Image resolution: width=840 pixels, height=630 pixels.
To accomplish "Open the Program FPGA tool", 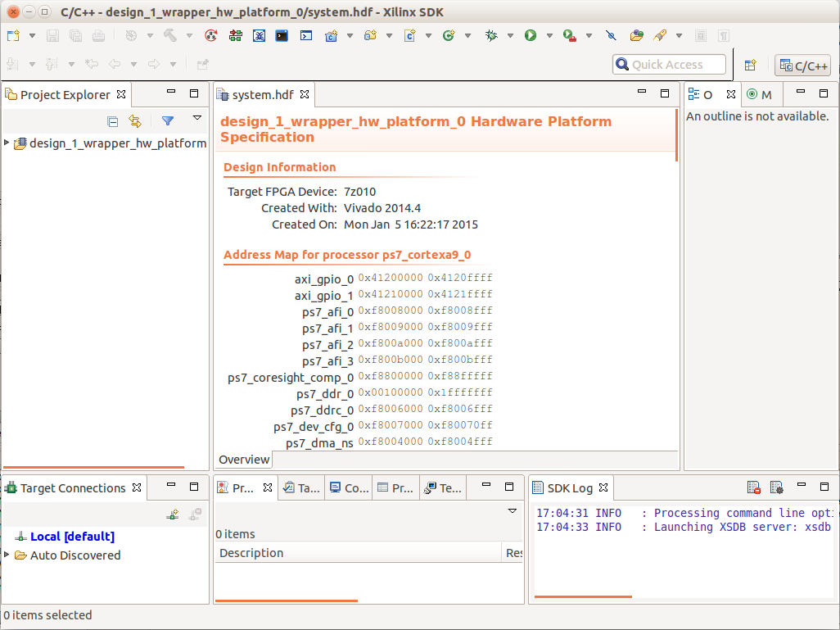I will pos(235,36).
